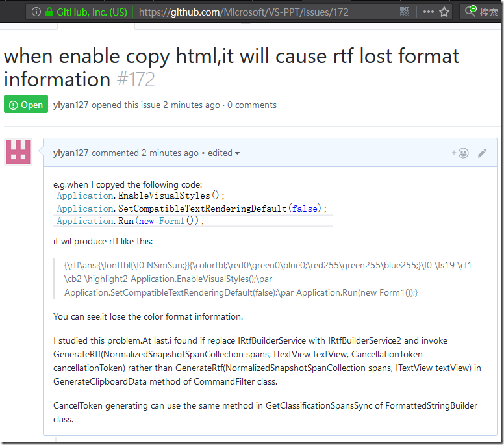Click 'it wil produce rtf like this:' text
Image resolution: width=504 pixels, height=445 pixels.
(x=103, y=242)
